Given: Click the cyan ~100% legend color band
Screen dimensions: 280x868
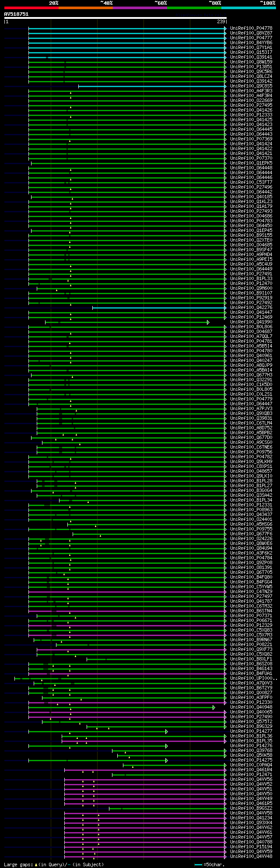Looking at the screenshot, I should (248, 8).
